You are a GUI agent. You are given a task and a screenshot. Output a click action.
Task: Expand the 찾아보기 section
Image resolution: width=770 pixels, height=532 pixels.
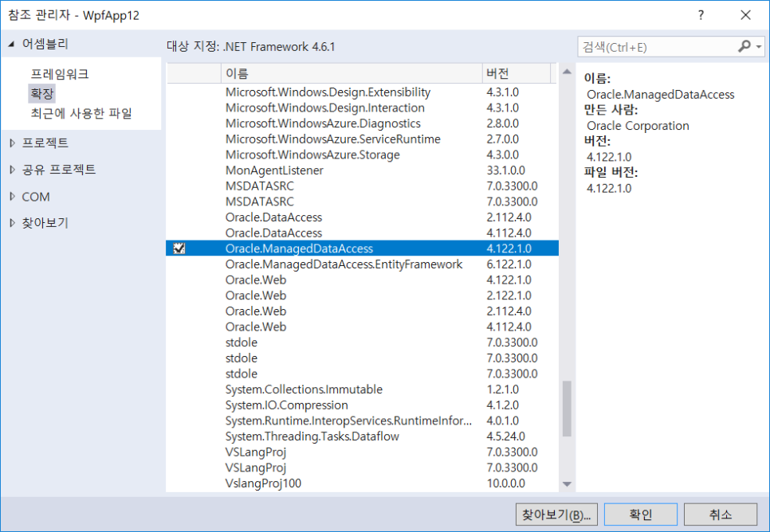(x=12, y=223)
